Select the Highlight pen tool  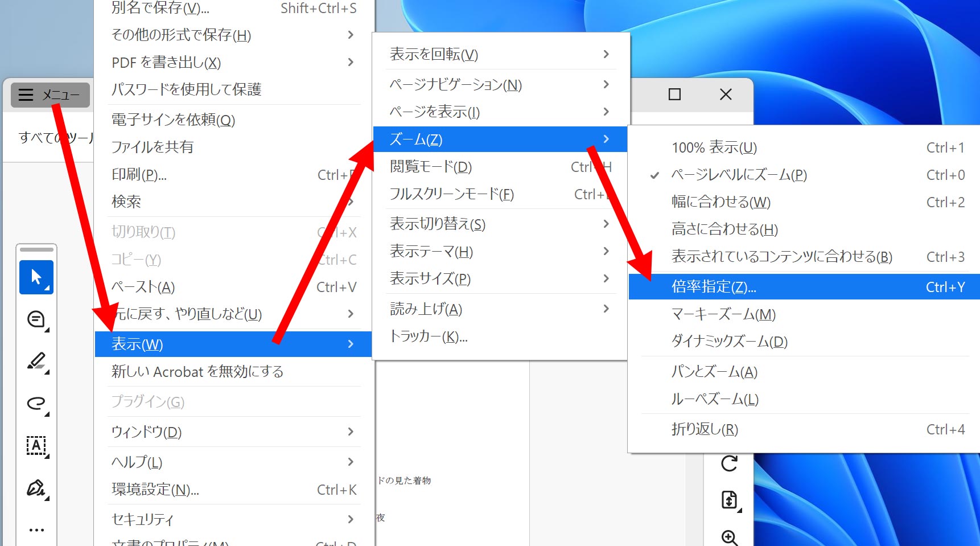(36, 362)
